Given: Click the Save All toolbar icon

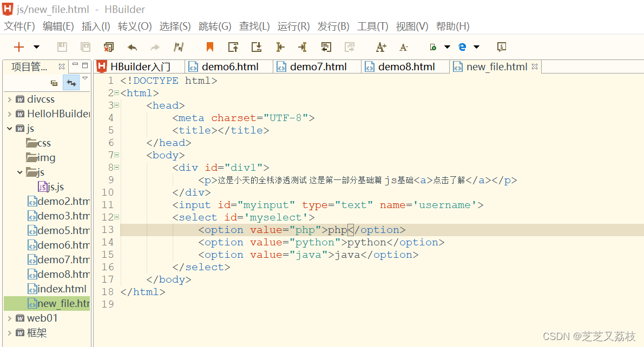Looking at the screenshot, I should click(86, 47).
